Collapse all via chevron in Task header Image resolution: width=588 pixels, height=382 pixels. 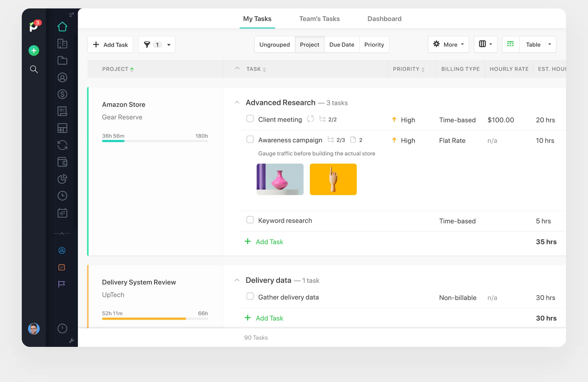click(x=237, y=69)
